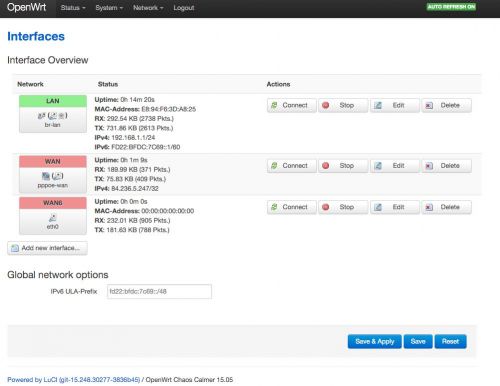Click the page icon on Add new interface
This screenshot has width=500, height=386.
(x=15, y=248)
